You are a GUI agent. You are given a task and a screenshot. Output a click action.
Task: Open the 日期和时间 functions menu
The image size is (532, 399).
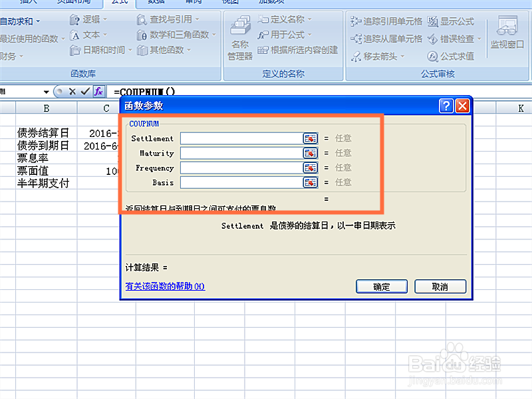click(101, 51)
